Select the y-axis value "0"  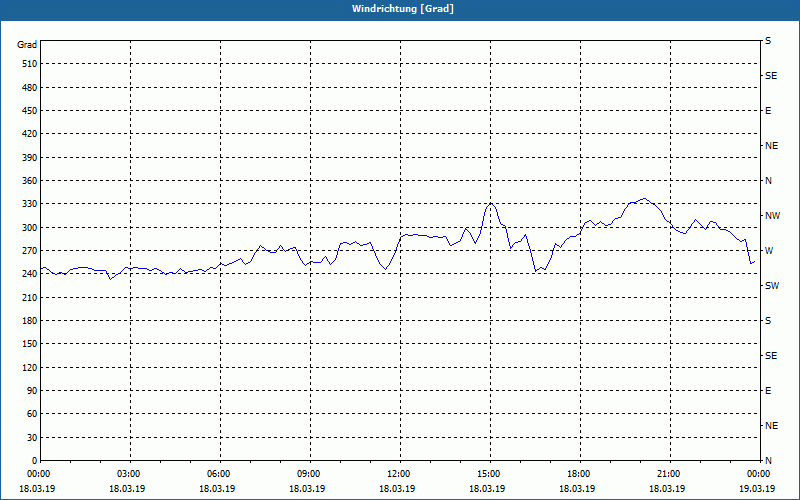click(35, 461)
